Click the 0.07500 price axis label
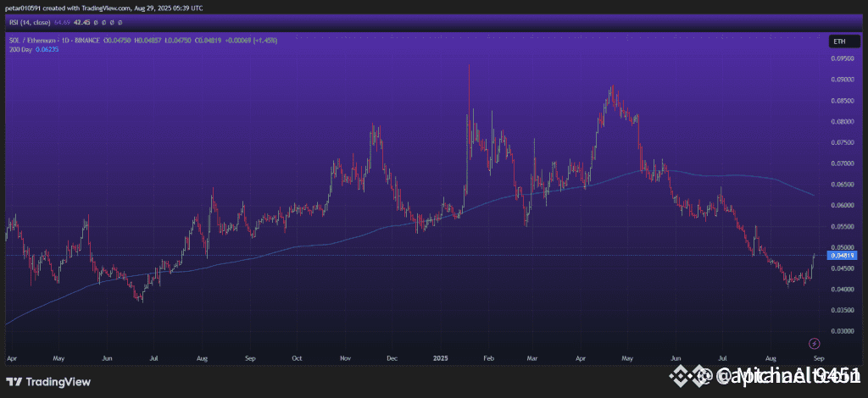The image size is (868, 398). [843, 142]
